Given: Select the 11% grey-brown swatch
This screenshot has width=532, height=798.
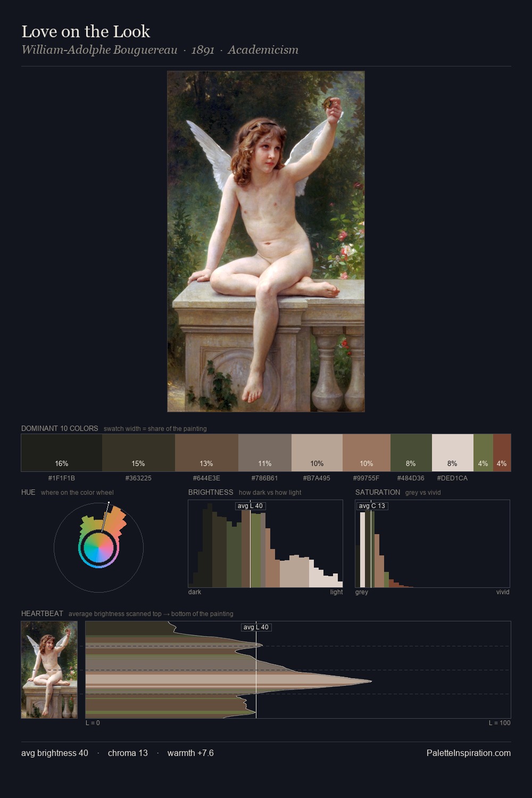Looking at the screenshot, I should (265, 453).
